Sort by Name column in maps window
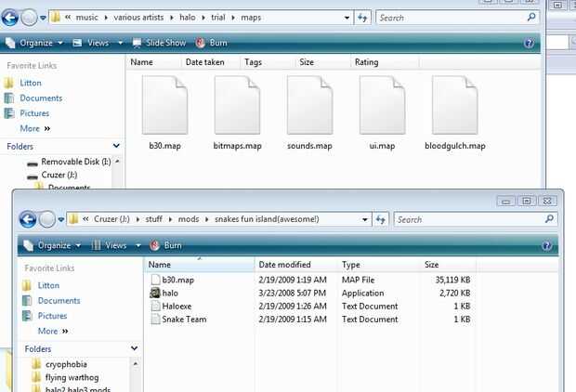576x392 pixels. pyautogui.click(x=153, y=62)
